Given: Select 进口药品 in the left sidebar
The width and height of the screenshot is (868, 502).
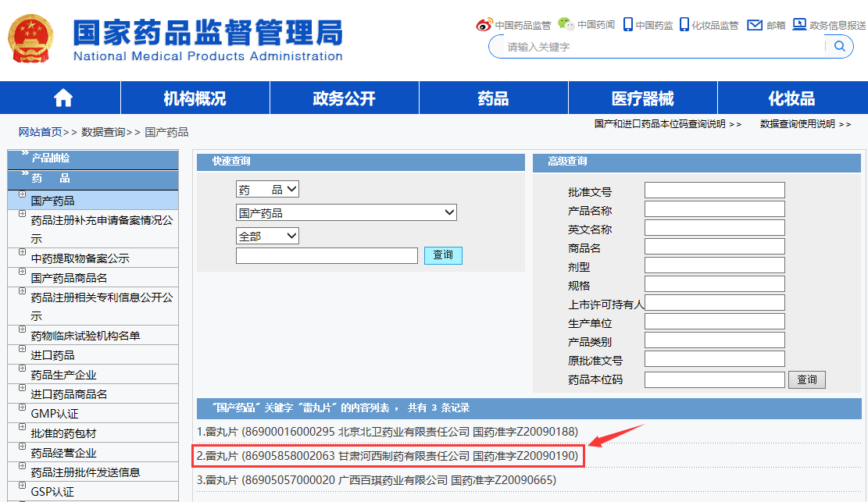Looking at the screenshot, I should 52,355.
